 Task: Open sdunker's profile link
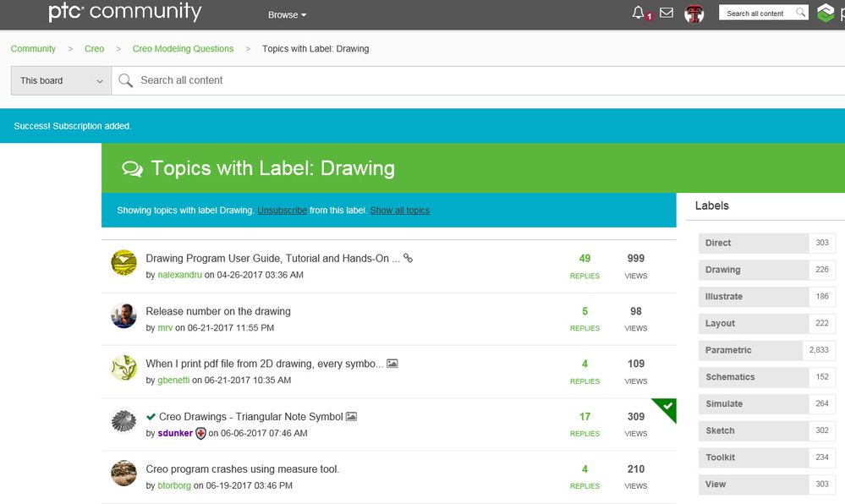(175, 433)
